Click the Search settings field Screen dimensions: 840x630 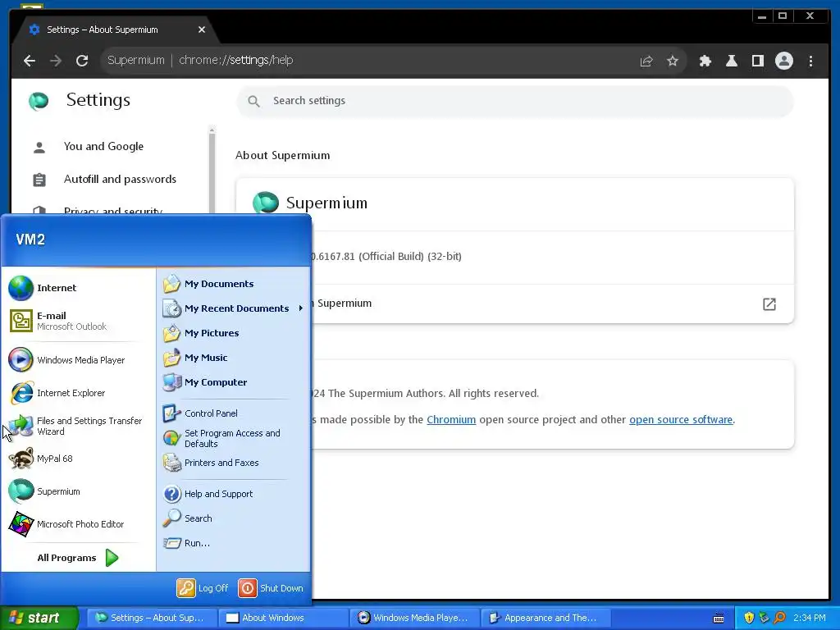click(x=515, y=101)
